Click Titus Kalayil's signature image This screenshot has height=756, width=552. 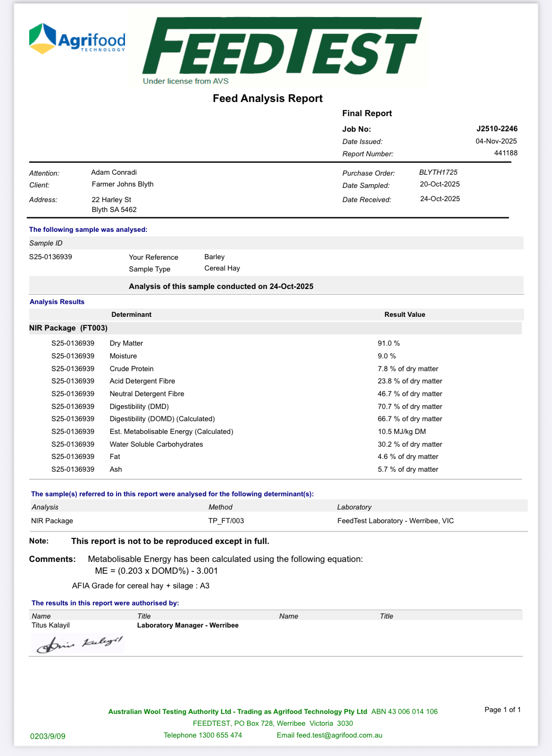78,644
